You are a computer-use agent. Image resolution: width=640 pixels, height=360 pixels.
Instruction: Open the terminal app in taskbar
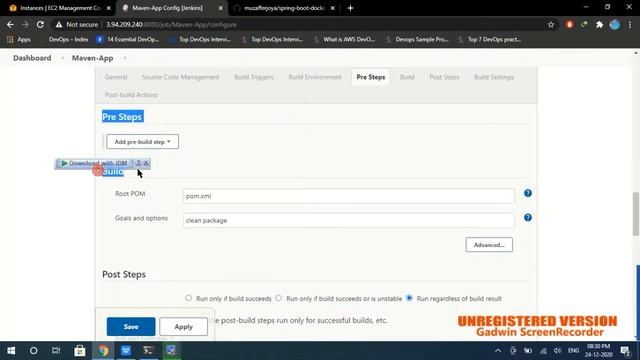pyautogui.click(x=148, y=351)
